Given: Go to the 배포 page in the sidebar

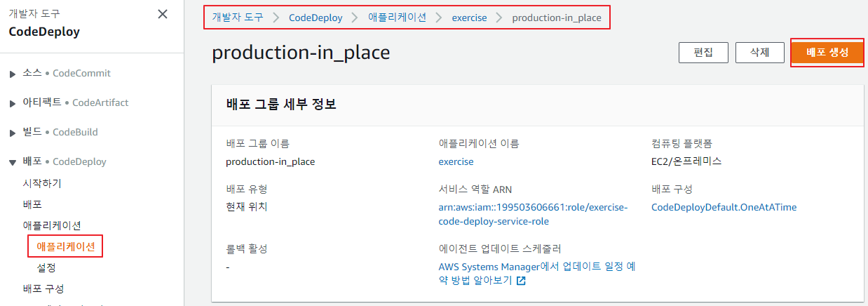Looking at the screenshot, I should point(32,204).
